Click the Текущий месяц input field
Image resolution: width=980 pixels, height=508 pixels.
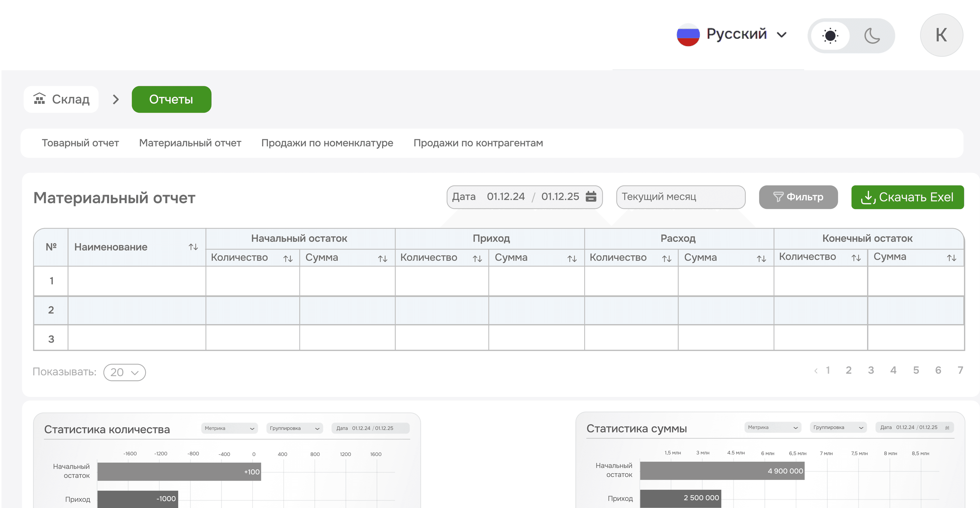click(x=680, y=197)
